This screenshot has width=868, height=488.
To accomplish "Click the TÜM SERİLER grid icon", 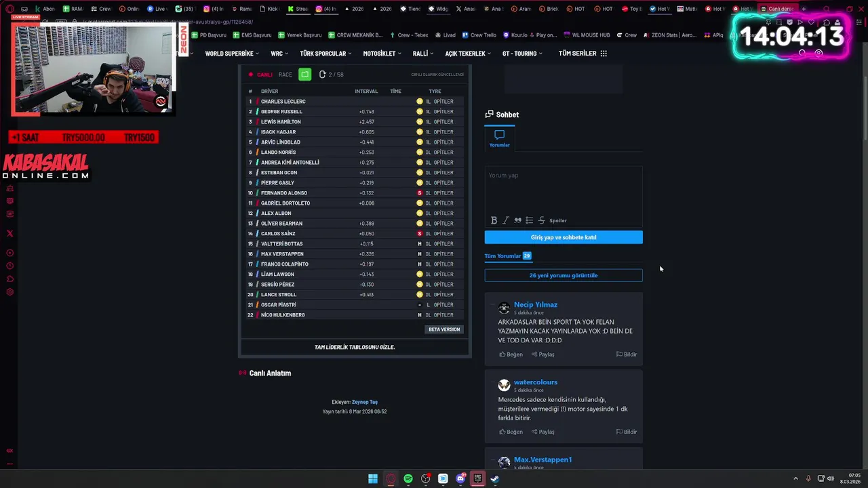I will (x=604, y=54).
